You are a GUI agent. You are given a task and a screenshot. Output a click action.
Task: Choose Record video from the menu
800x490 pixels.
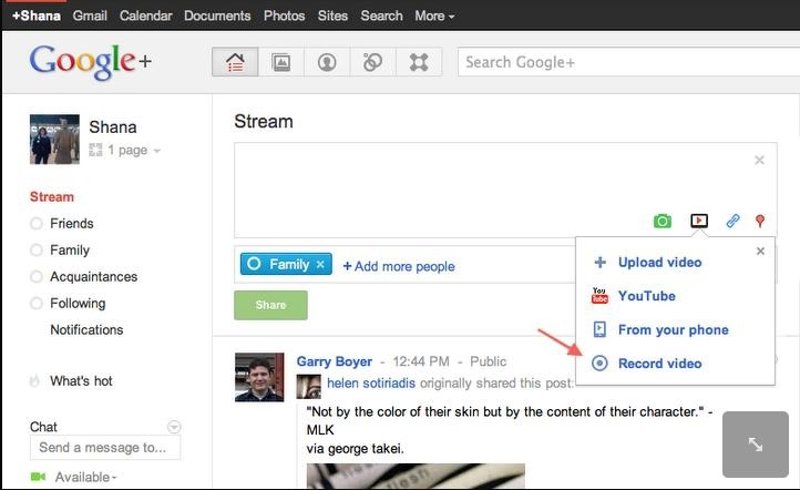[659, 364]
